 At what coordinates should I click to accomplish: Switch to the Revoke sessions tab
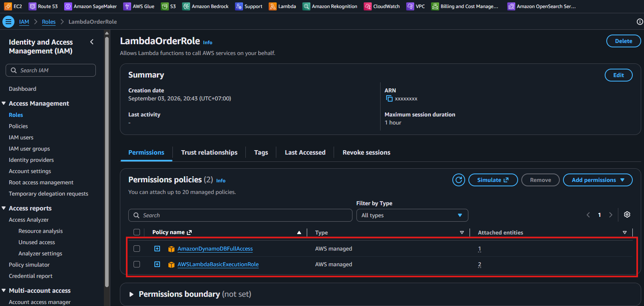pyautogui.click(x=367, y=153)
